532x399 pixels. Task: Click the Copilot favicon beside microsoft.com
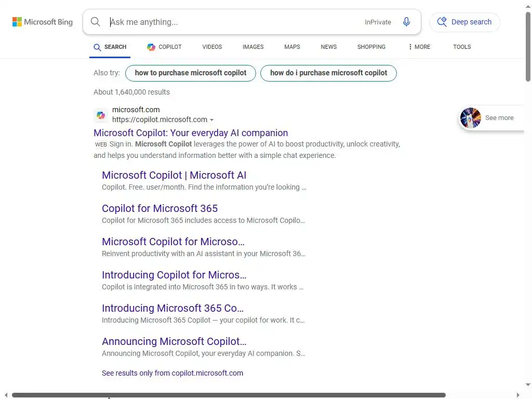click(100, 115)
